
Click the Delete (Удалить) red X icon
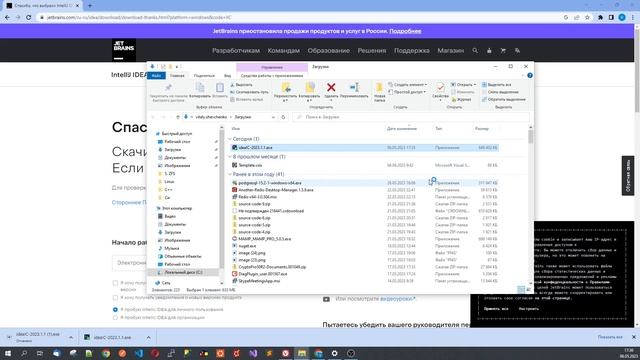pos(331,87)
